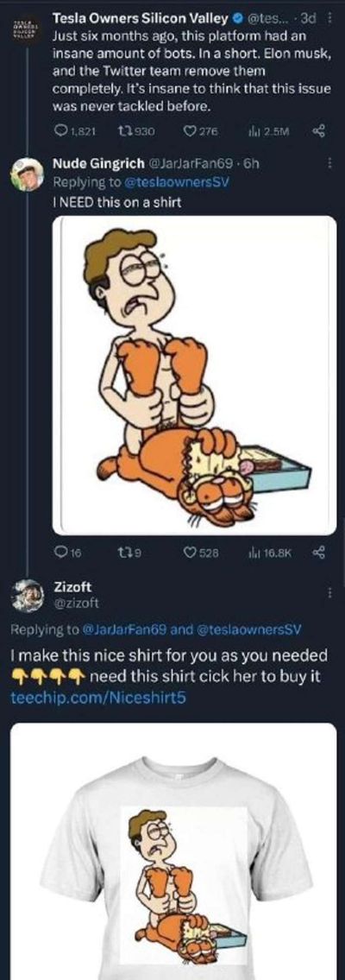Image resolution: width=345 pixels, height=980 pixels.
Task: Open the cartoon image in Nude Gingrich tweet
Action: 194,375
